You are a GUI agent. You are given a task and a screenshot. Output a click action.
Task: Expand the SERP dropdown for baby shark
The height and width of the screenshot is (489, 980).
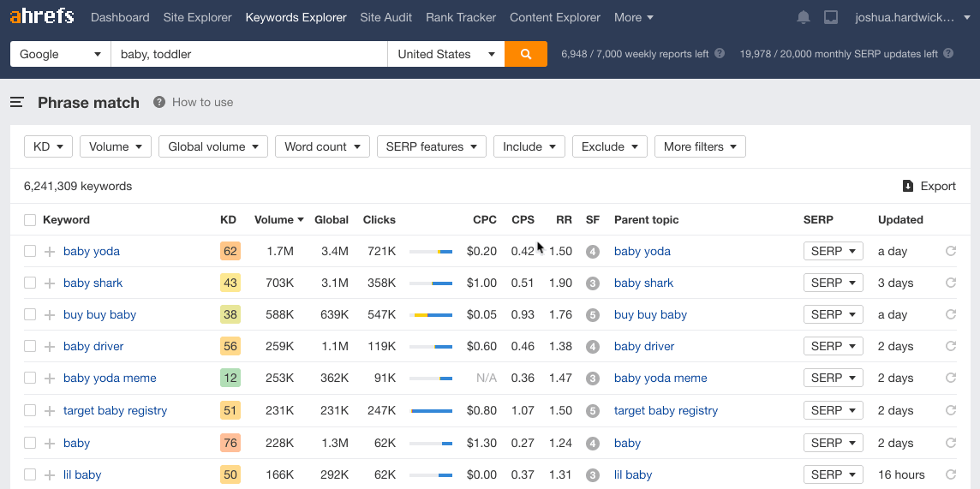point(833,283)
